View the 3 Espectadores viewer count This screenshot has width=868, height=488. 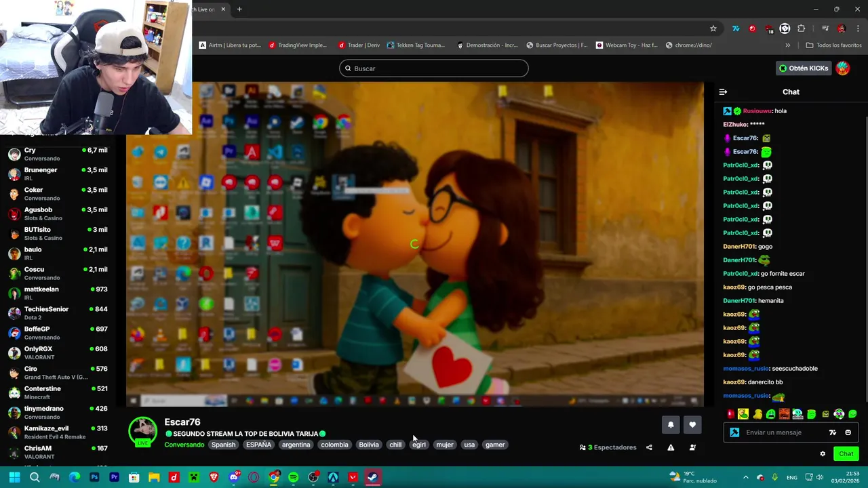608,447
